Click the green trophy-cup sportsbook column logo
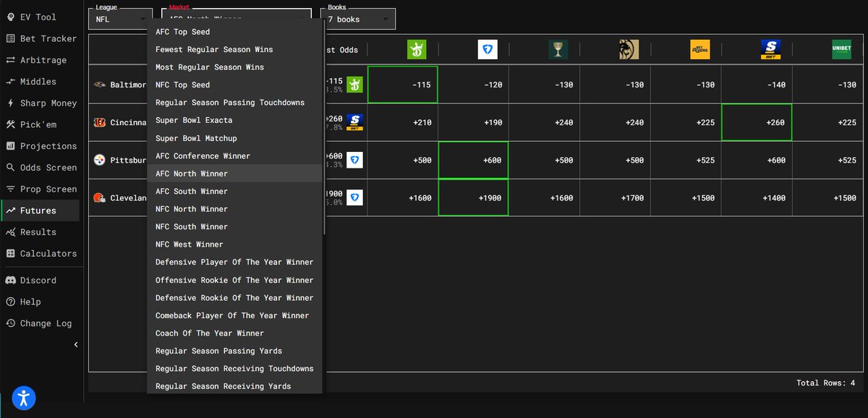This screenshot has width=868, height=418. click(x=558, y=49)
